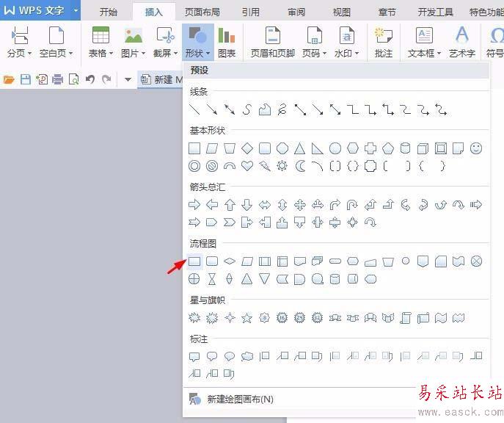Expand the WPS 文字 application menu arrow

point(76,10)
